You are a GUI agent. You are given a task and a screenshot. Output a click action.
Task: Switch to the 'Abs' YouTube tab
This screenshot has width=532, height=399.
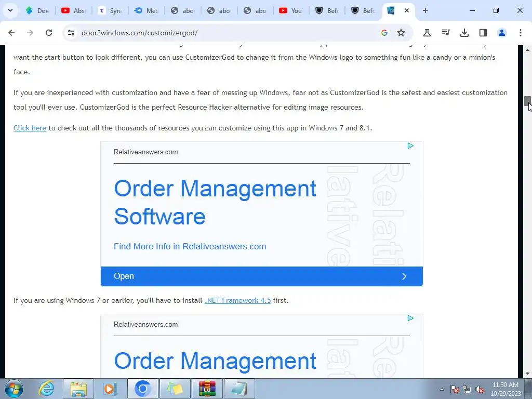(74, 10)
